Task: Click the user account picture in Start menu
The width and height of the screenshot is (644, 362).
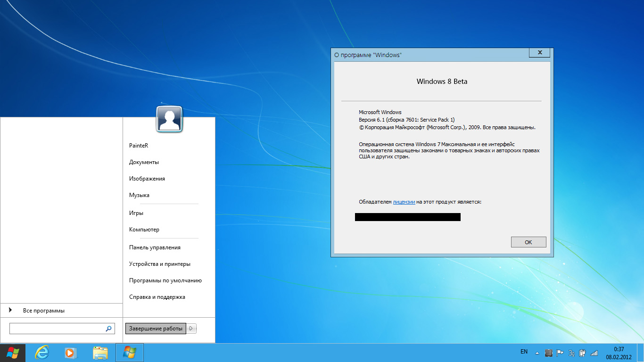Action: click(169, 119)
